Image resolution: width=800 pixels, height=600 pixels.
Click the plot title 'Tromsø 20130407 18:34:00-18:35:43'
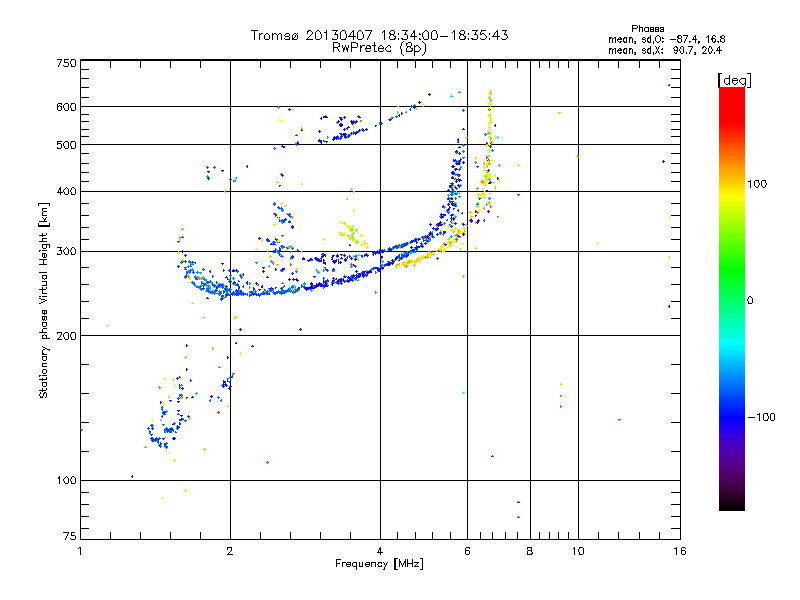[379, 35]
